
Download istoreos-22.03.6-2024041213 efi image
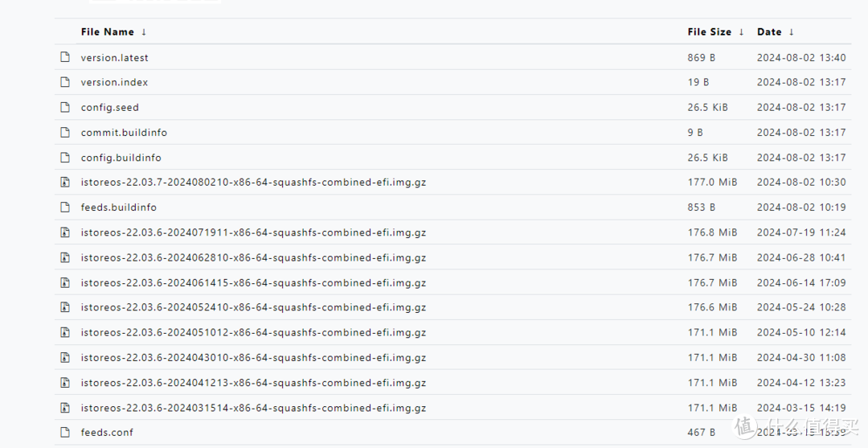(x=253, y=383)
